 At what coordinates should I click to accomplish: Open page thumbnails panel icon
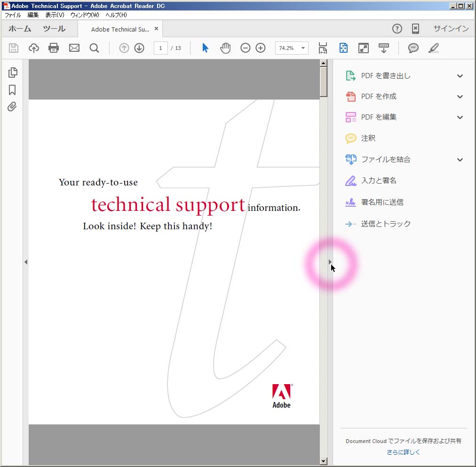click(x=12, y=72)
